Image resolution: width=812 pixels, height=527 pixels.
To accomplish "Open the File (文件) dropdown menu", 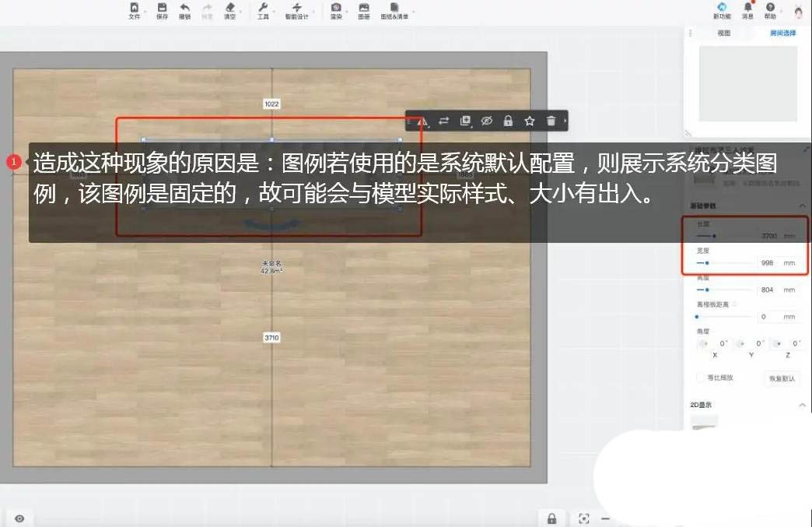I will 135,10.
